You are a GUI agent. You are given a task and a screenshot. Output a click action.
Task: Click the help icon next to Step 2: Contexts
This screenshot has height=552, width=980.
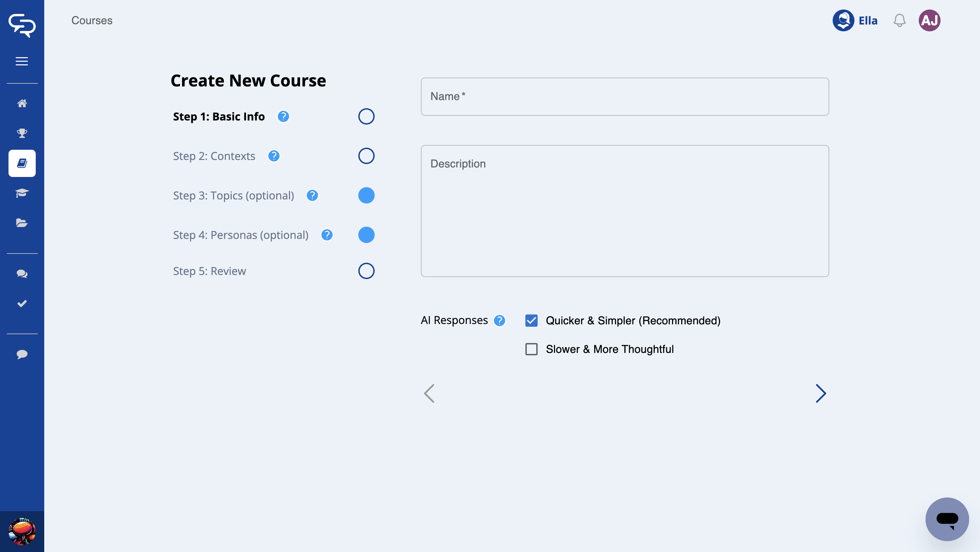click(x=274, y=156)
